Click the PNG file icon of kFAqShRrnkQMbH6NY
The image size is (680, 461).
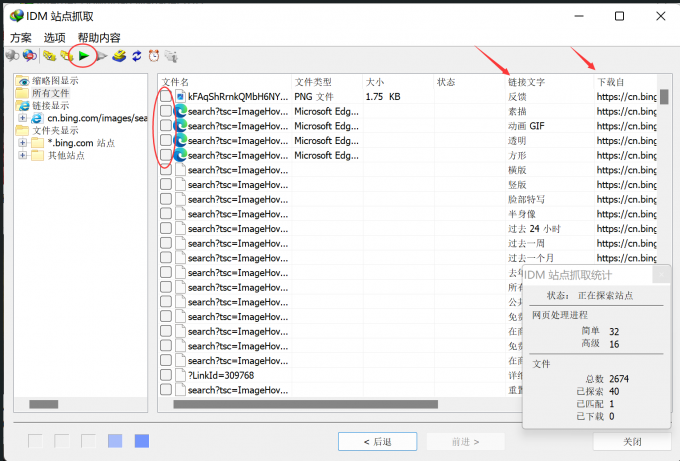point(180,97)
